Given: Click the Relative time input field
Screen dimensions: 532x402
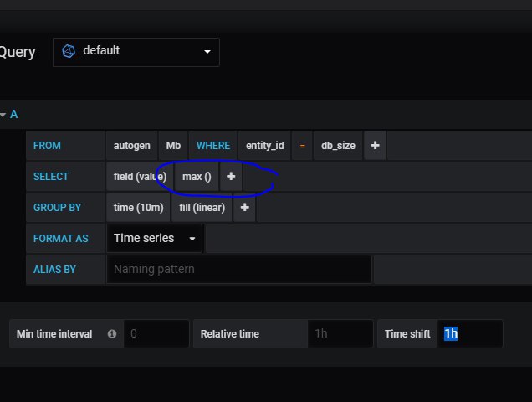Looking at the screenshot, I should (340, 333).
